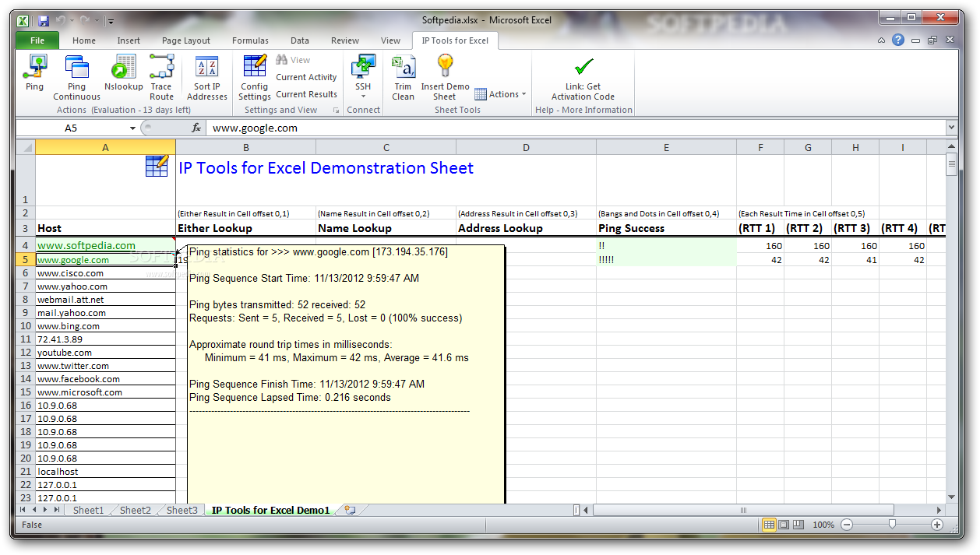Open Settings and View dialog launcher
This screenshot has width=980, height=555.
(336, 111)
